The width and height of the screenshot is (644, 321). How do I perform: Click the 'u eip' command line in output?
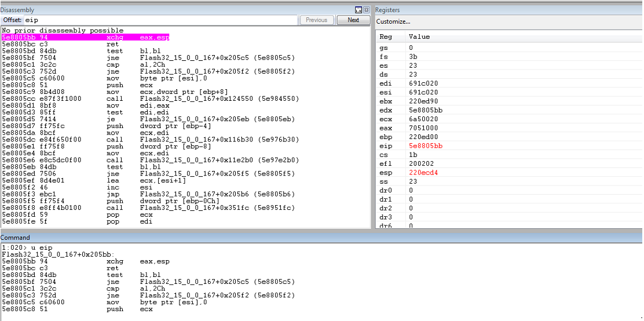[27, 248]
